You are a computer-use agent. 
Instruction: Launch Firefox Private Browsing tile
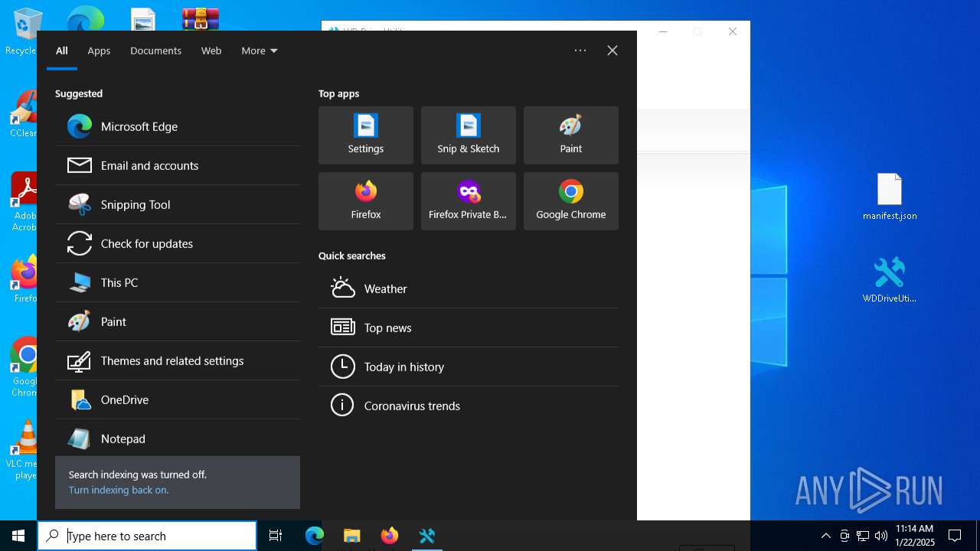(469, 201)
